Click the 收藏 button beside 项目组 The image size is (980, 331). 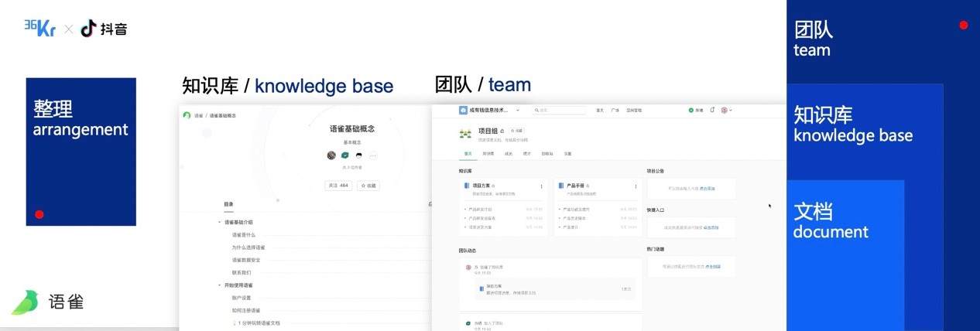[x=517, y=131]
